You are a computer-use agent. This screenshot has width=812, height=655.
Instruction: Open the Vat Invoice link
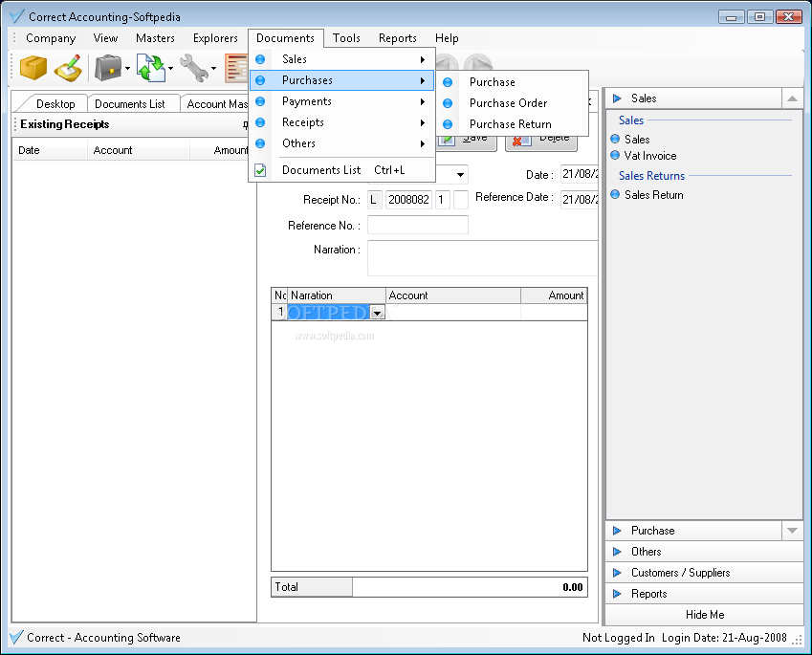[x=650, y=156]
